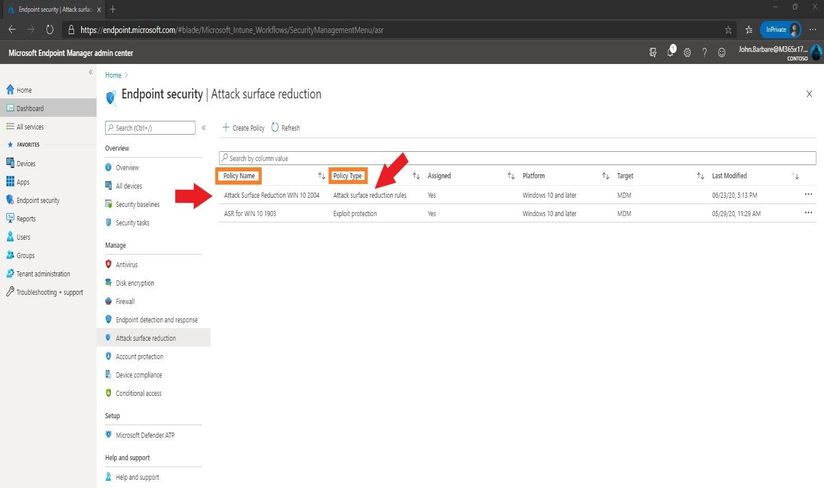The image size is (824, 488).
Task: Open John.Barbare account menu
Action: coord(780,53)
